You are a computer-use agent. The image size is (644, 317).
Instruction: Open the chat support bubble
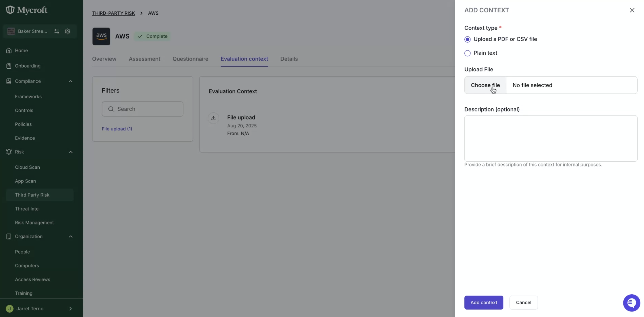[631, 303]
